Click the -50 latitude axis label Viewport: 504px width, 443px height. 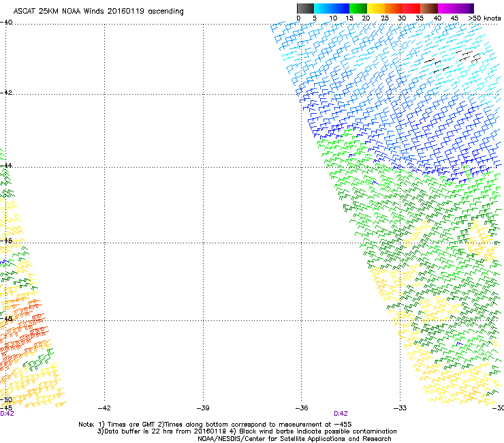6,400
